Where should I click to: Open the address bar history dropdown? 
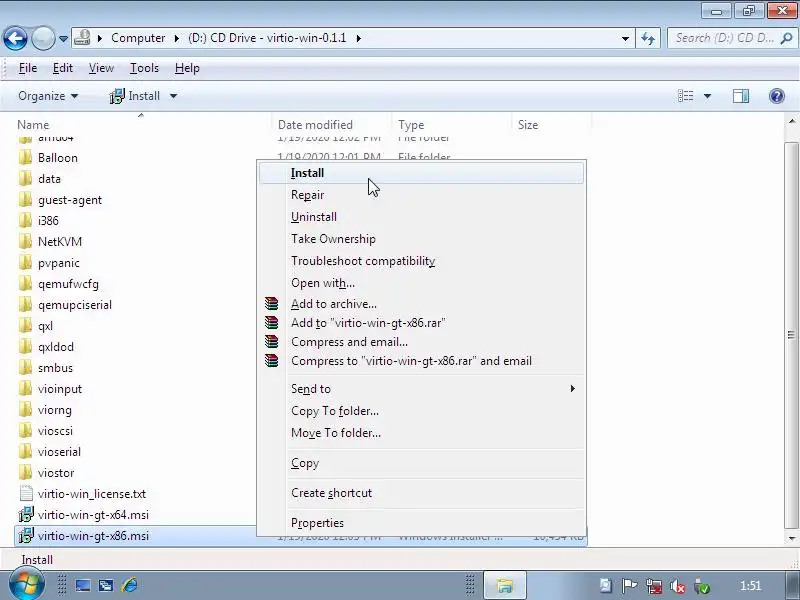[x=625, y=38]
